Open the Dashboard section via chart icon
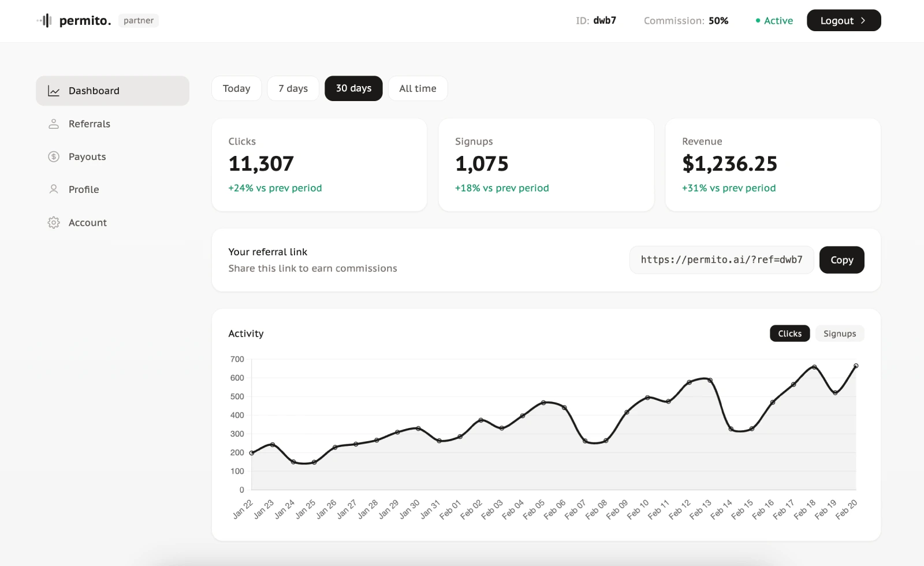The image size is (924, 566). point(53,90)
